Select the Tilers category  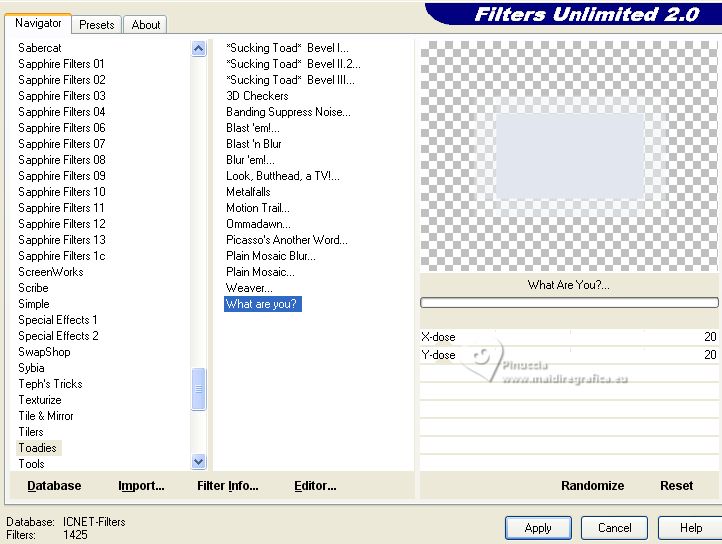tap(31, 432)
